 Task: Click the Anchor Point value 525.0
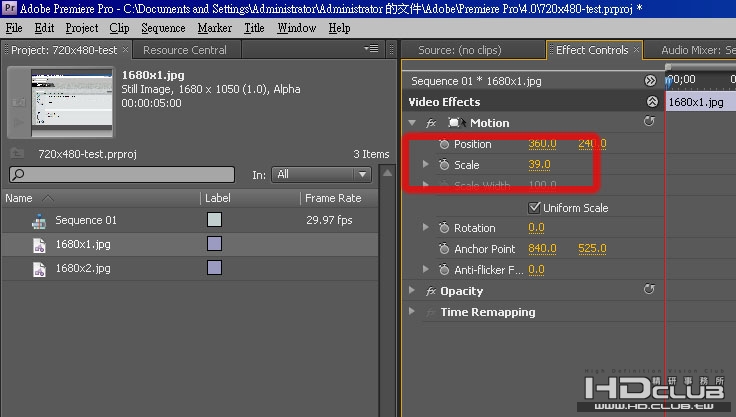pos(592,248)
